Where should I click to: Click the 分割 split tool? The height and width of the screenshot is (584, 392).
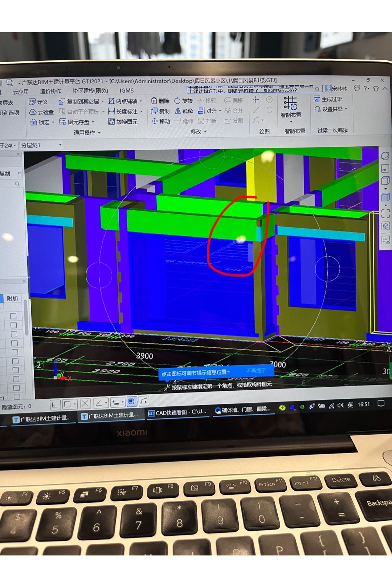(x=234, y=120)
